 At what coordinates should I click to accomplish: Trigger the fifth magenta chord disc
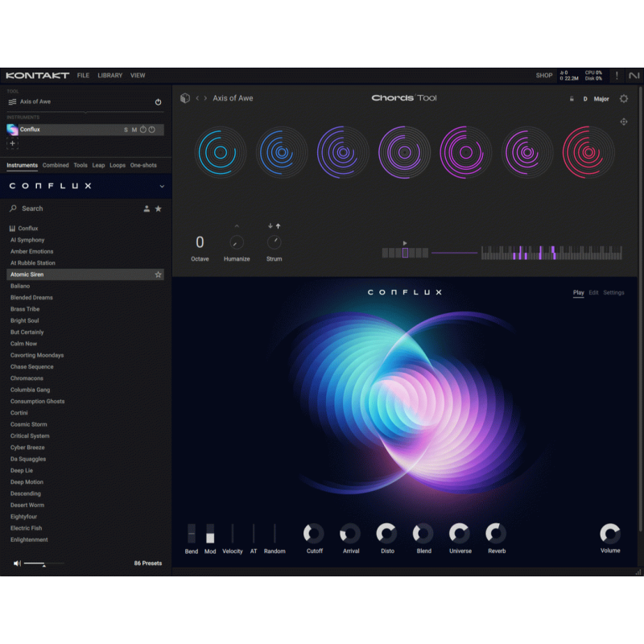point(466,152)
